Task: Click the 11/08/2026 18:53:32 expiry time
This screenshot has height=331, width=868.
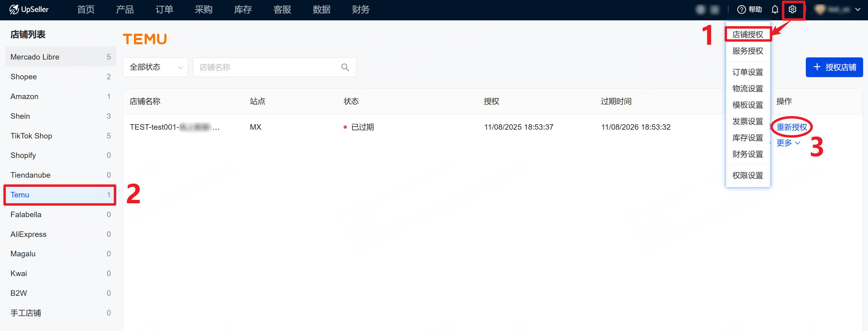Action: click(635, 127)
